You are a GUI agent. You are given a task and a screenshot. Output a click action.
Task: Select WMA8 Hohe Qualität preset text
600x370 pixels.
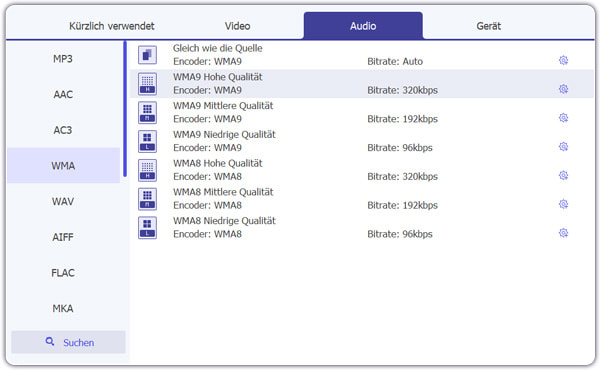click(217, 163)
